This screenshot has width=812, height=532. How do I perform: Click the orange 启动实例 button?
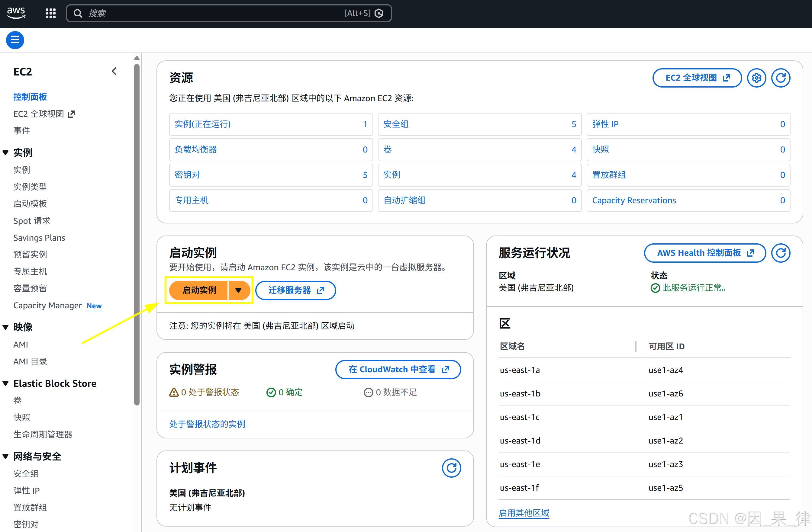point(199,290)
